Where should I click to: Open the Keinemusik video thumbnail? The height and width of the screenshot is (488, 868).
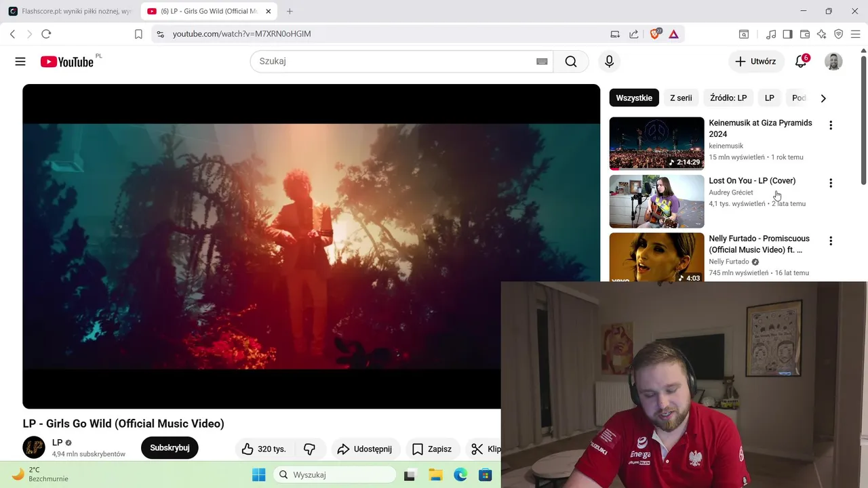(x=656, y=143)
